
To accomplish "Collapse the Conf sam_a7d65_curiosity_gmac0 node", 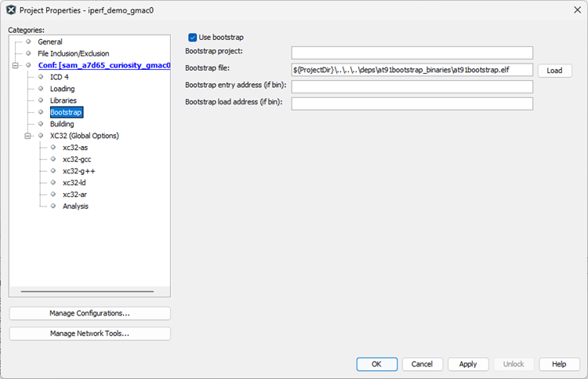I will point(16,65).
